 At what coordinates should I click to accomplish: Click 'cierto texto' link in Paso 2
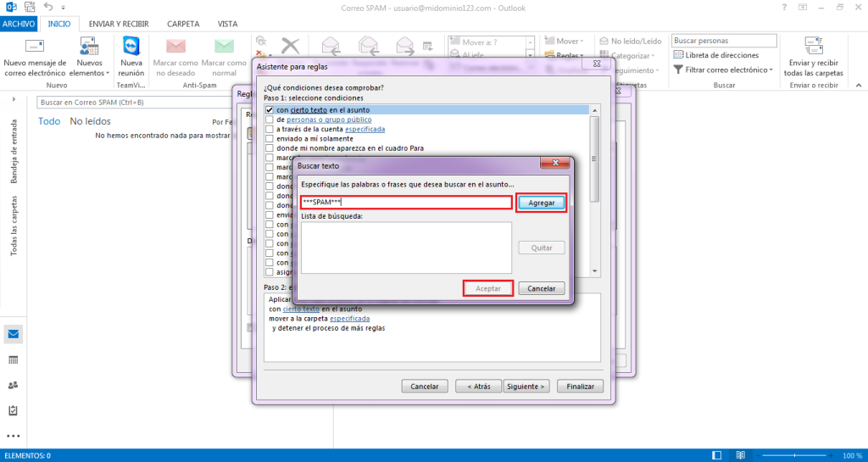click(x=301, y=309)
